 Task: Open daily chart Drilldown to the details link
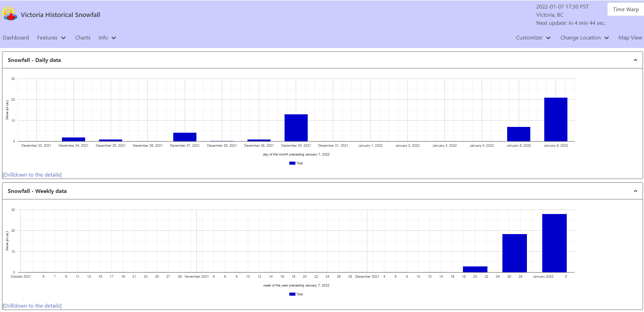click(32, 175)
